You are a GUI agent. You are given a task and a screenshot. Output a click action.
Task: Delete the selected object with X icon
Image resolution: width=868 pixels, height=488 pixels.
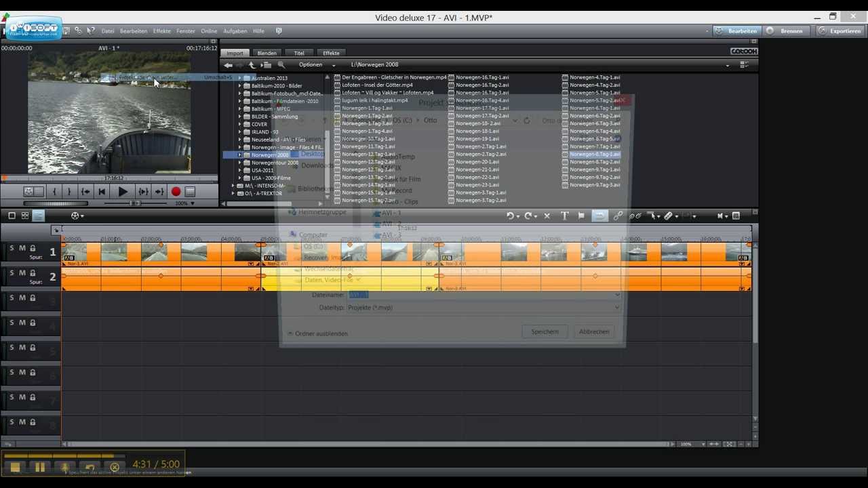point(547,216)
